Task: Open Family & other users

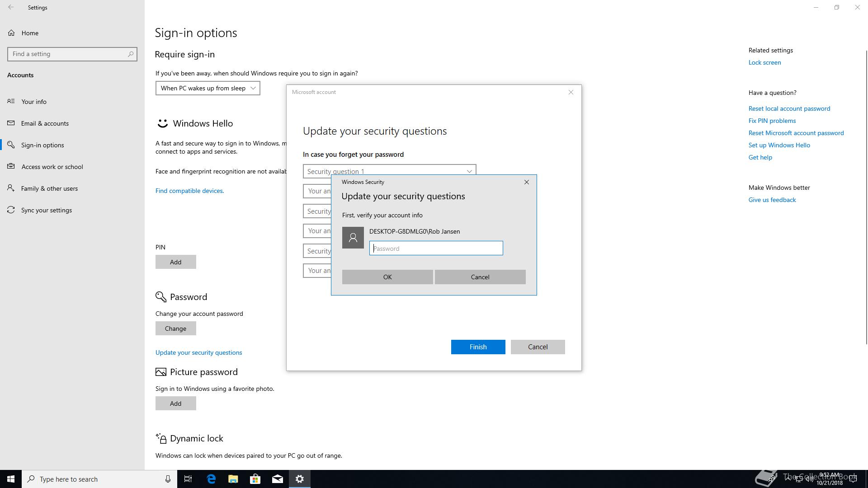Action: (x=72, y=188)
